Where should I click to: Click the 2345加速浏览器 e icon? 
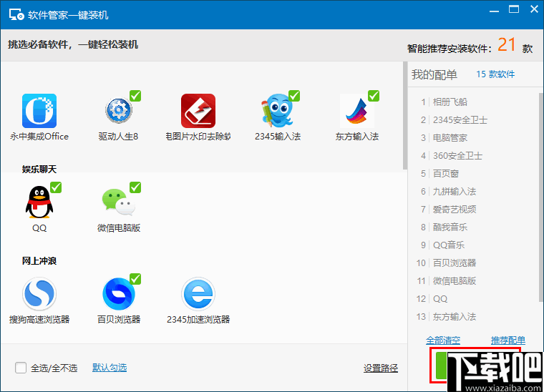(198, 294)
